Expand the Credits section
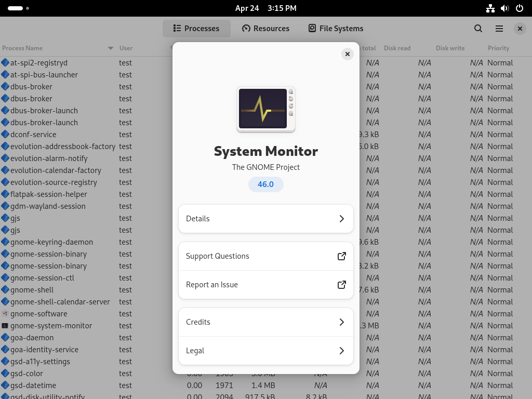 (x=265, y=322)
